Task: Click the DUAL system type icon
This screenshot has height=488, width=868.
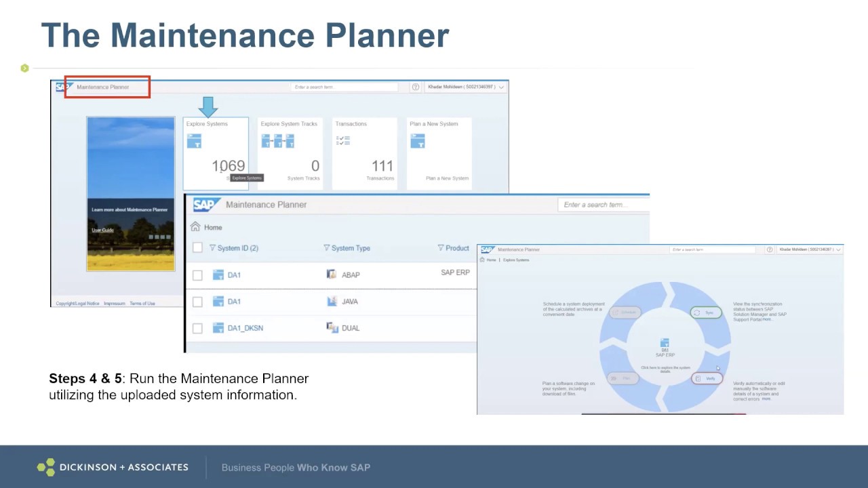Action: click(332, 327)
